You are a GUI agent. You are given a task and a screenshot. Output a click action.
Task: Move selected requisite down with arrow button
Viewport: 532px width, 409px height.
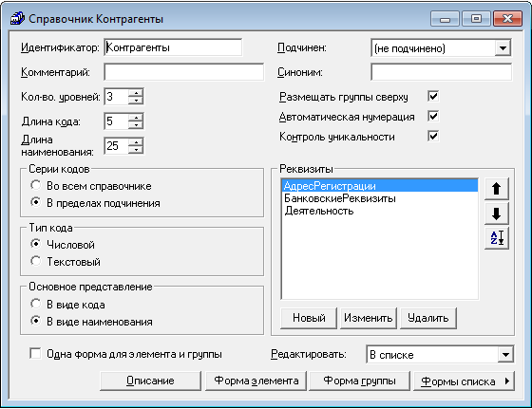(x=496, y=214)
